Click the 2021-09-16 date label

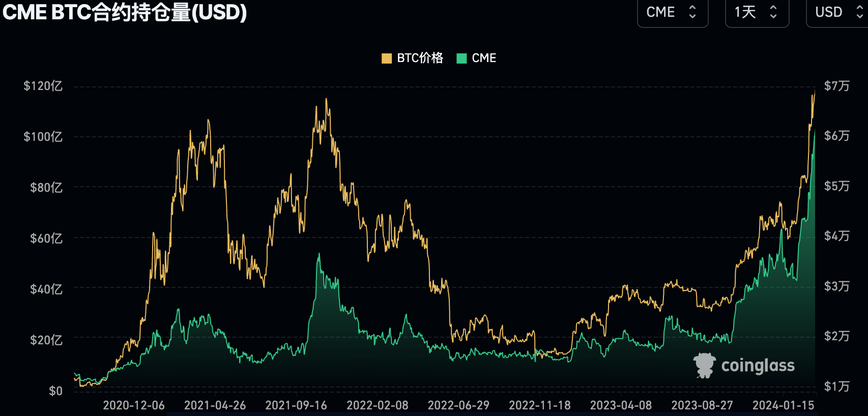[296, 405]
